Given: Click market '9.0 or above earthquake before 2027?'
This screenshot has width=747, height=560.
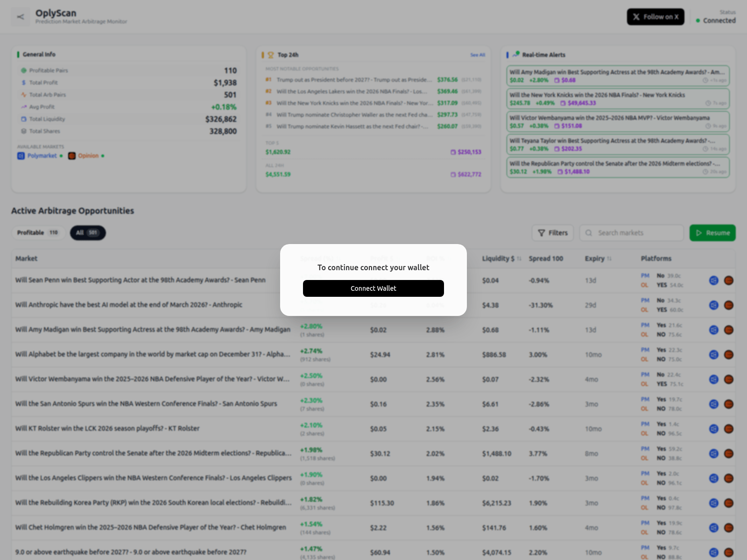Looking at the screenshot, I should 131,552.
